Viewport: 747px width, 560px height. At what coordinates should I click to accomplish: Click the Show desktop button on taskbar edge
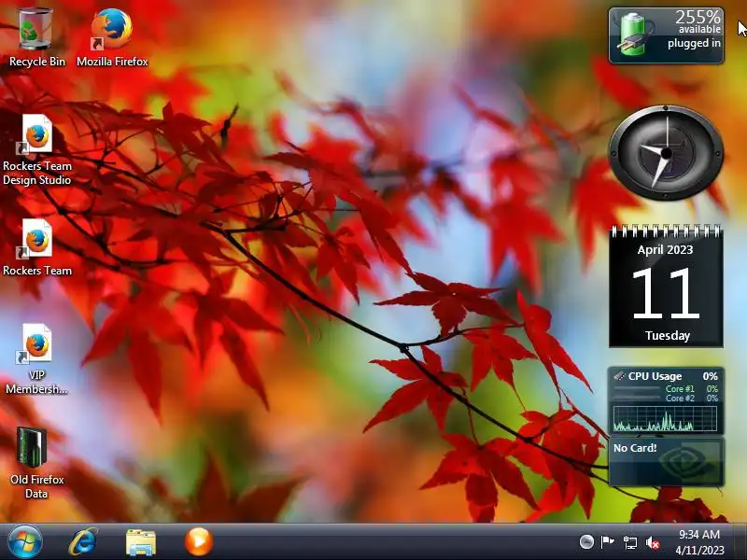click(740, 542)
